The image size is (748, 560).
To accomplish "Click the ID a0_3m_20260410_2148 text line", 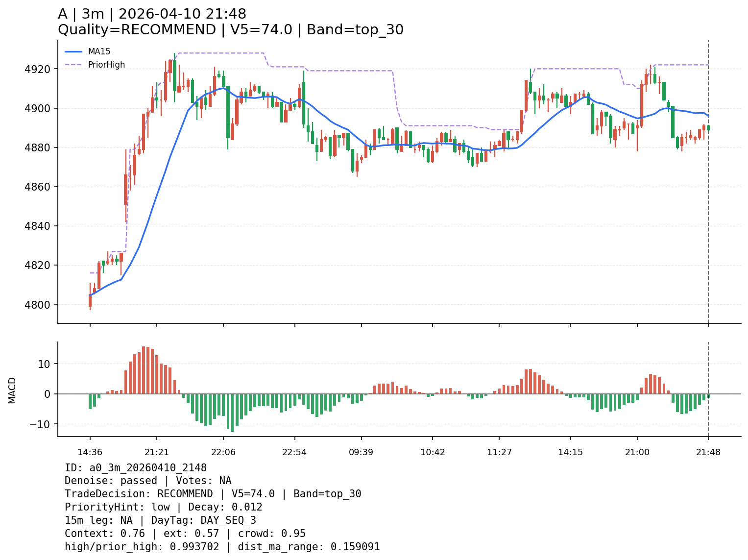I will coord(136,468).
